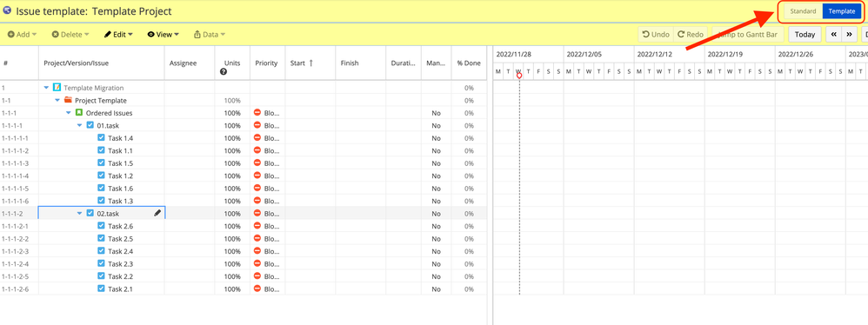Open the View menu
Image resolution: width=868 pixels, height=325 pixels.
(x=163, y=34)
